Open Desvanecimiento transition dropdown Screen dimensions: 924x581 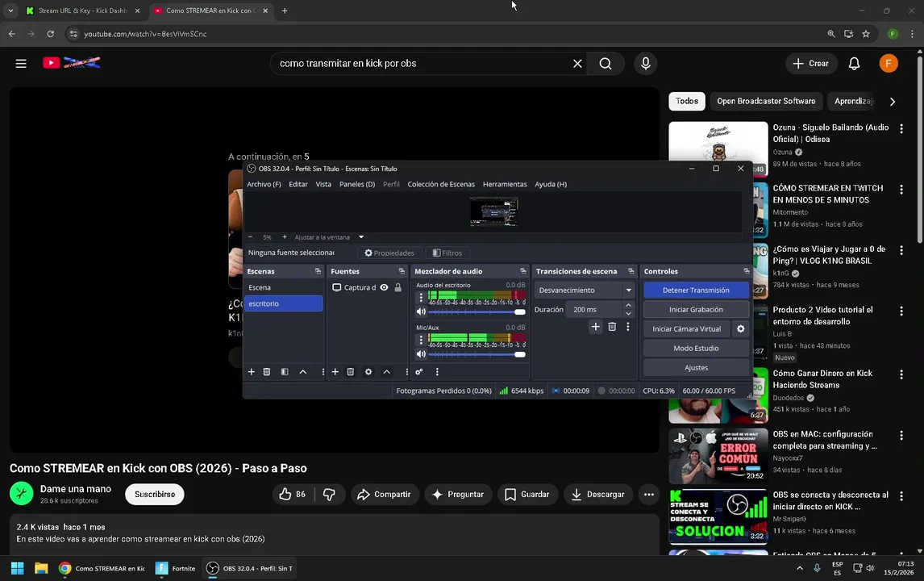click(584, 290)
